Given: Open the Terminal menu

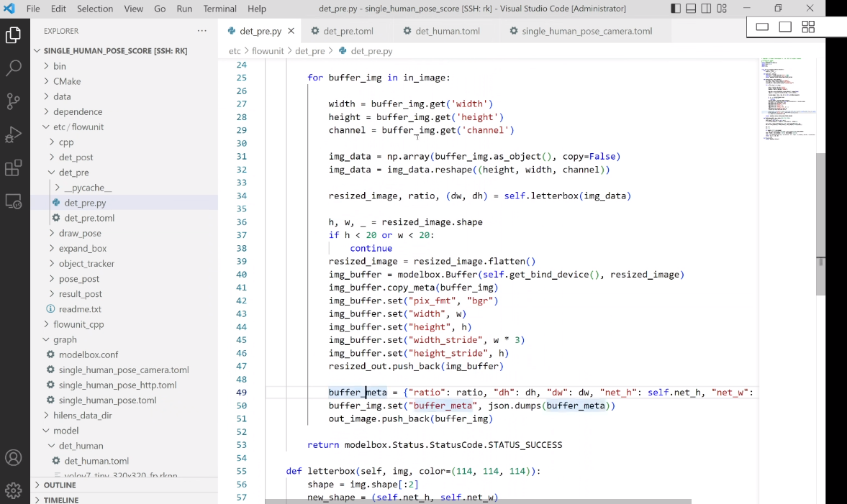Looking at the screenshot, I should (x=220, y=9).
